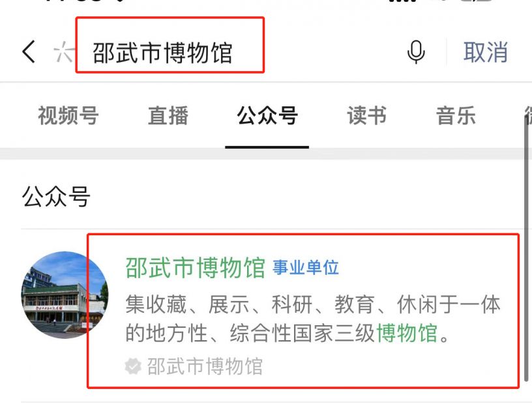The width and height of the screenshot is (532, 404).
Task: Tap the gray verified name 邵武市博物馆
Action: [x=205, y=366]
